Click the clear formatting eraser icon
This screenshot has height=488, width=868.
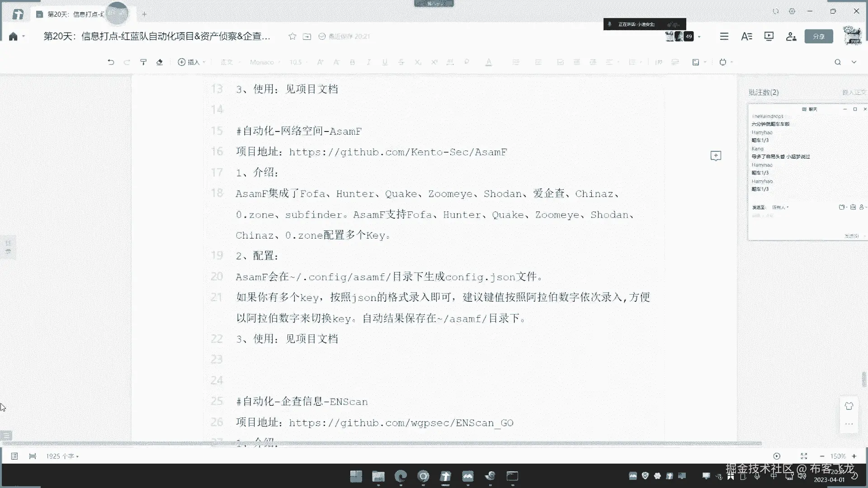(x=160, y=62)
